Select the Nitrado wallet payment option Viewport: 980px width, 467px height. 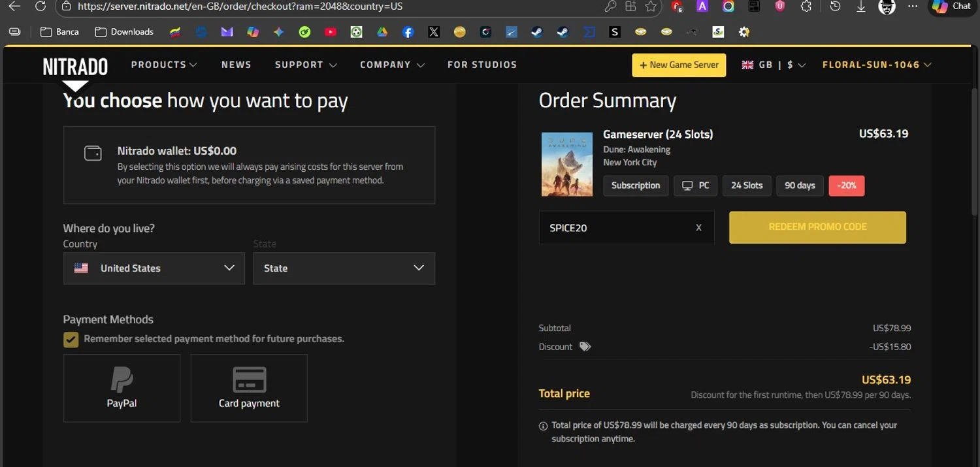click(249, 165)
